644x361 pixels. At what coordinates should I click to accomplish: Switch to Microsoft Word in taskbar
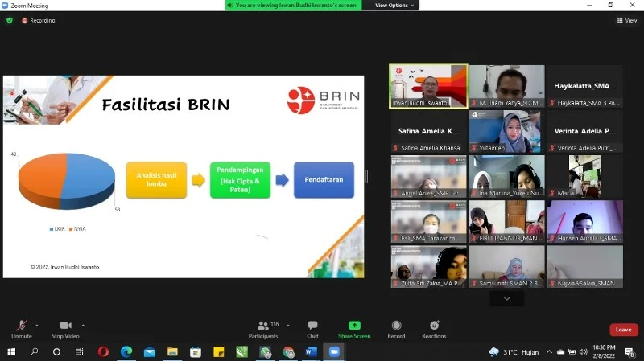point(312,351)
